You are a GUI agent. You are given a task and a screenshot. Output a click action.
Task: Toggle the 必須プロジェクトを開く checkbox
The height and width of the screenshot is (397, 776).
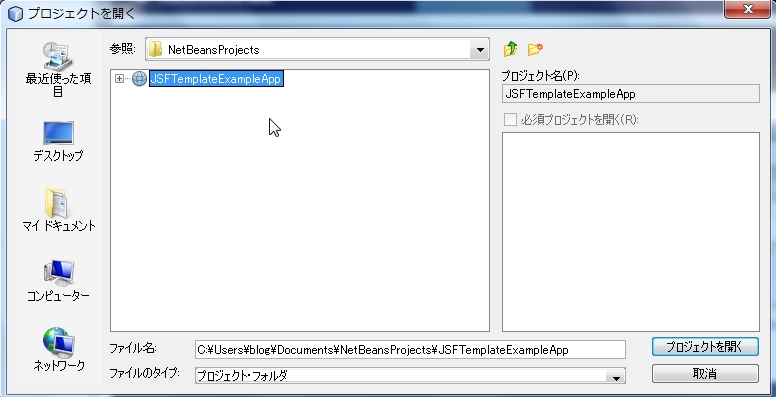click(x=510, y=120)
